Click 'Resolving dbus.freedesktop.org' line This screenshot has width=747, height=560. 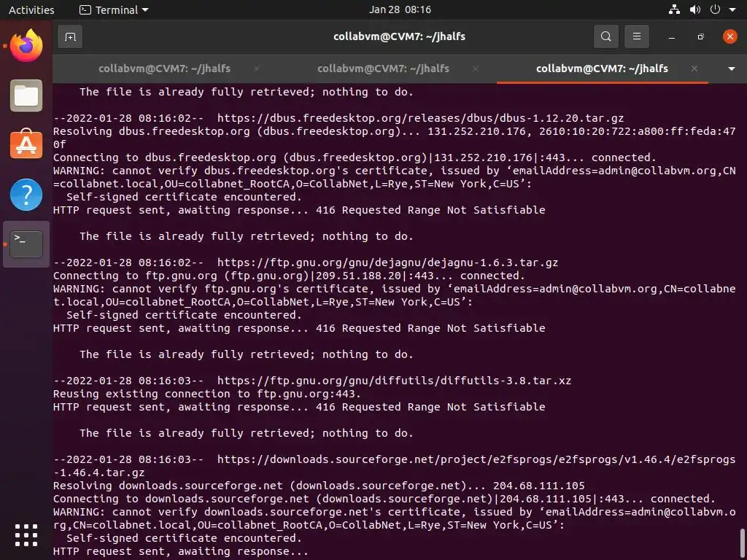tap(395, 138)
